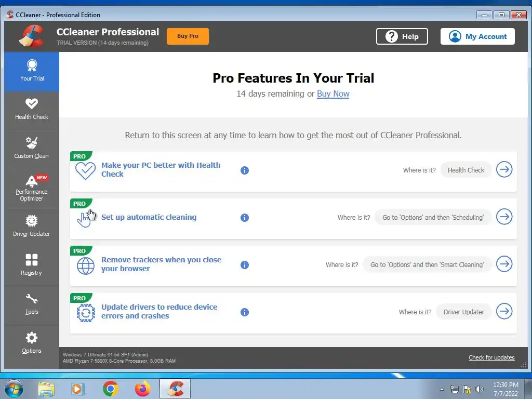Launch Firefox from the taskbar
The height and width of the screenshot is (399, 532).
142,389
